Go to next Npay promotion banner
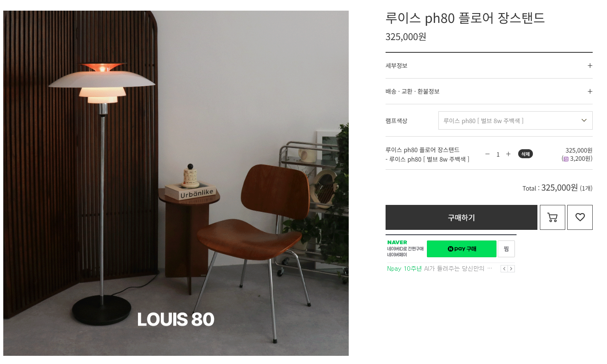607x364 pixels. [x=511, y=269]
